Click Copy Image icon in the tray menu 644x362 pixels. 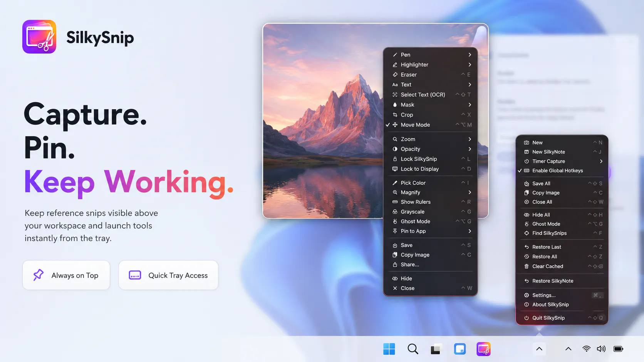click(x=527, y=193)
